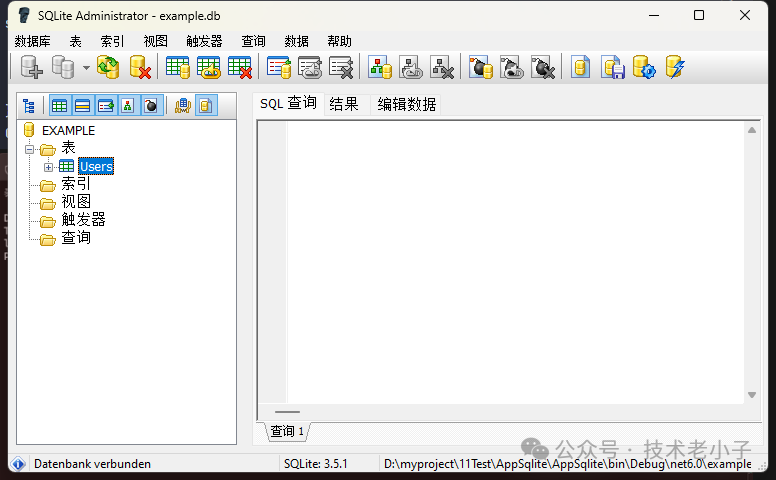Toggle show queries in side panel
The width and height of the screenshot is (776, 480).
[x=206, y=105]
